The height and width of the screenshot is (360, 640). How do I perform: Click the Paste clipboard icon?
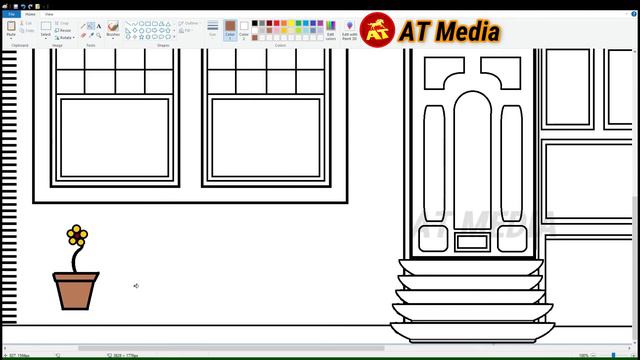pyautogui.click(x=11, y=26)
